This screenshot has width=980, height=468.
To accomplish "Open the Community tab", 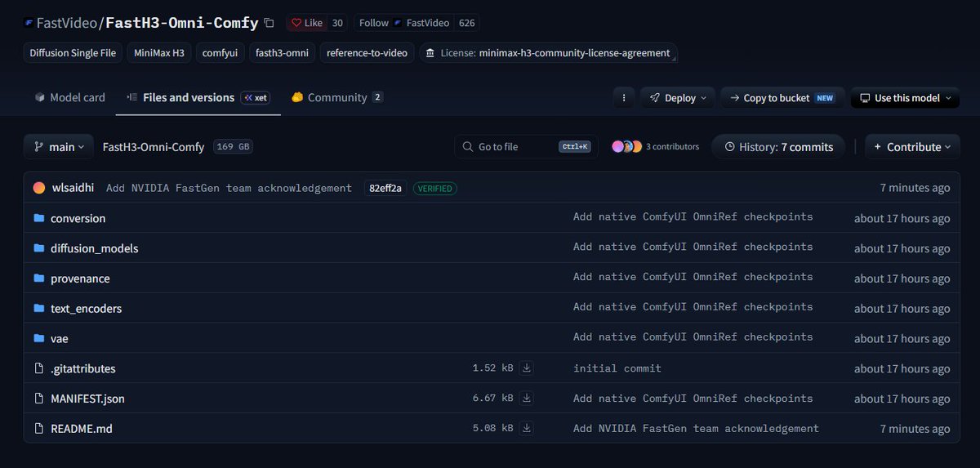I will pos(337,97).
